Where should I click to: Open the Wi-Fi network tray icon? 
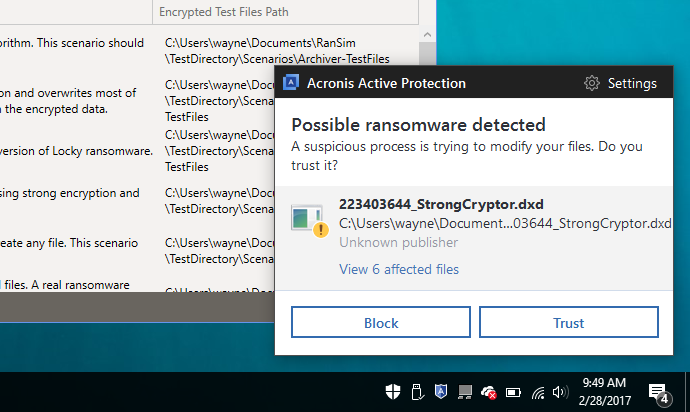pos(538,391)
